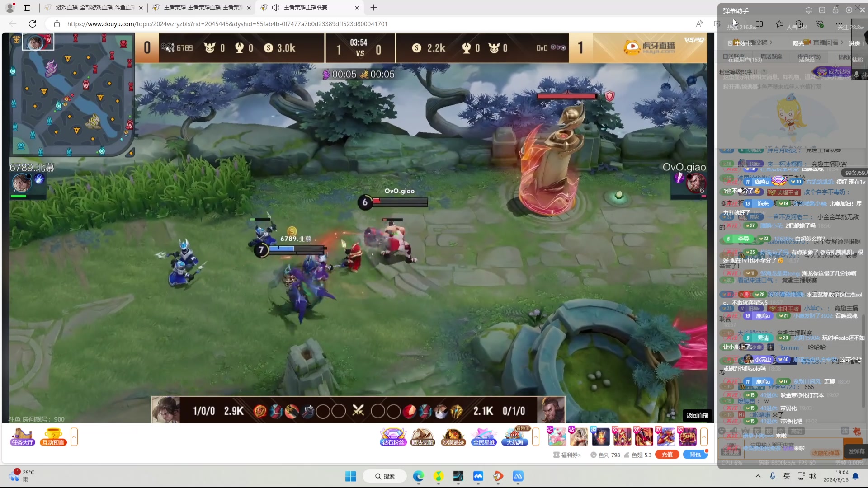This screenshot has height=488, width=868.
Task: Click the read aloud icon in address bar
Action: (x=699, y=24)
